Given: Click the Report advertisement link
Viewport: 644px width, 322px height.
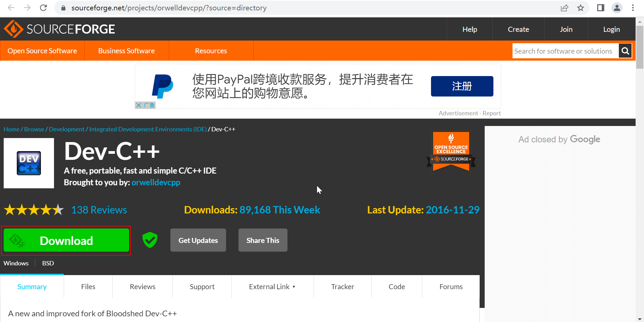Looking at the screenshot, I should click(x=491, y=113).
